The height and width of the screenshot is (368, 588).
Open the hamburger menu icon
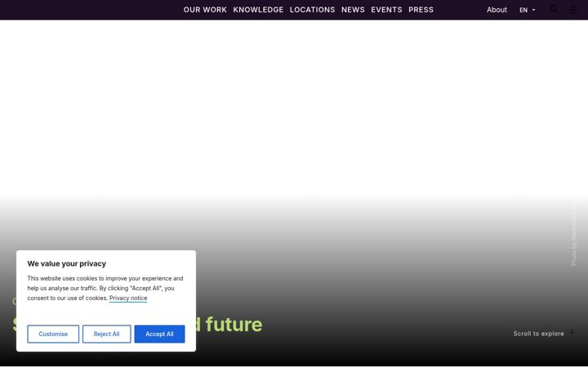point(573,10)
